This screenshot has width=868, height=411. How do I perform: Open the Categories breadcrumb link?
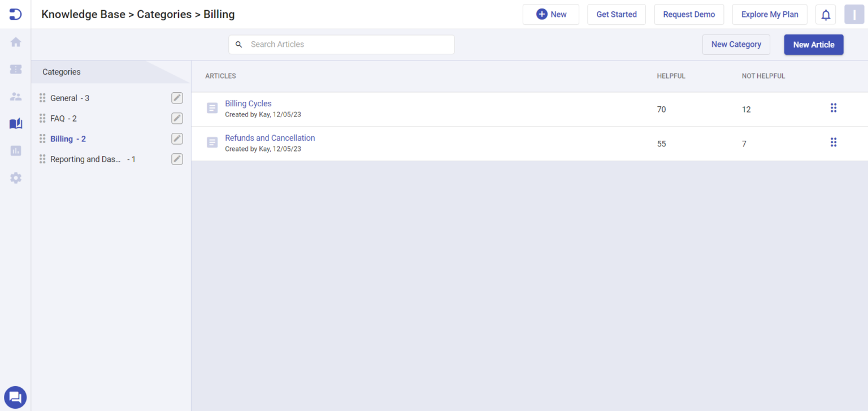(164, 14)
